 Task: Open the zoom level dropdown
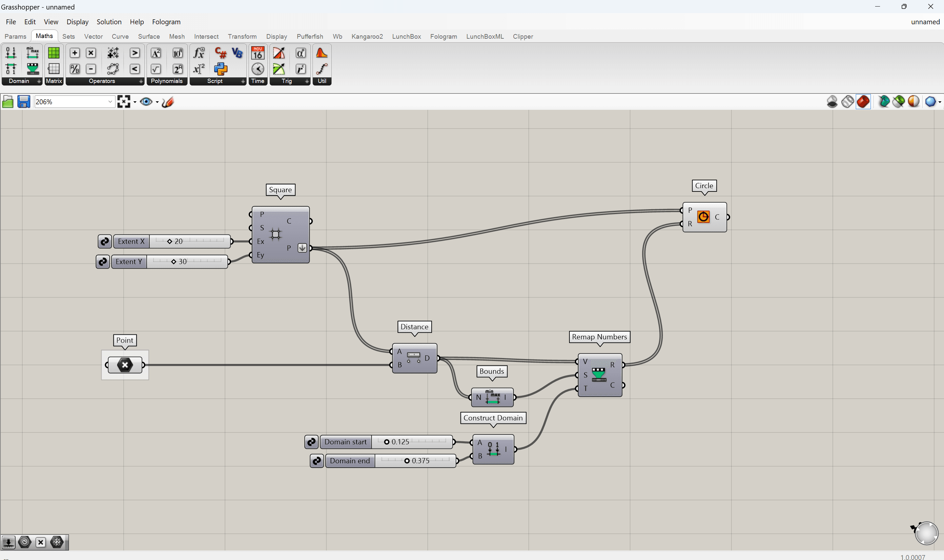pos(110,102)
